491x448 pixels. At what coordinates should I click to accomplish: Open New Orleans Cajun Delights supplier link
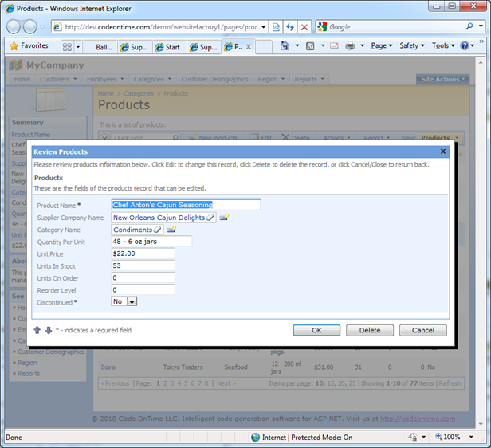(159, 218)
